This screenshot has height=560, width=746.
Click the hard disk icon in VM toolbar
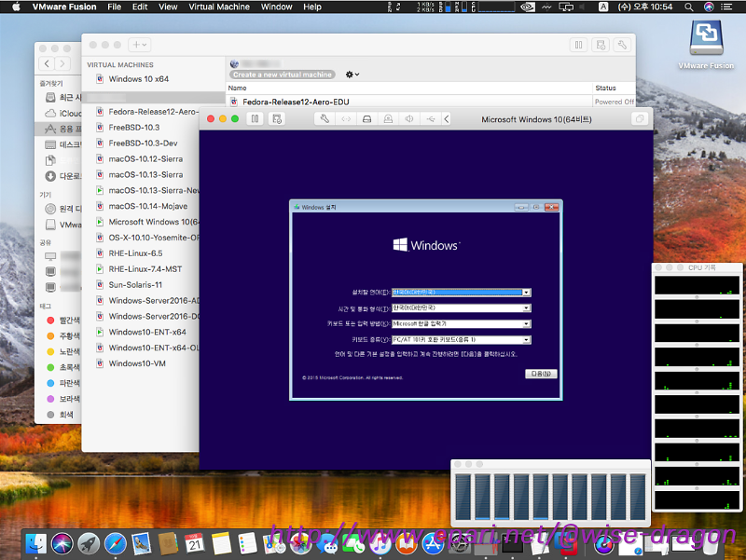point(366,119)
